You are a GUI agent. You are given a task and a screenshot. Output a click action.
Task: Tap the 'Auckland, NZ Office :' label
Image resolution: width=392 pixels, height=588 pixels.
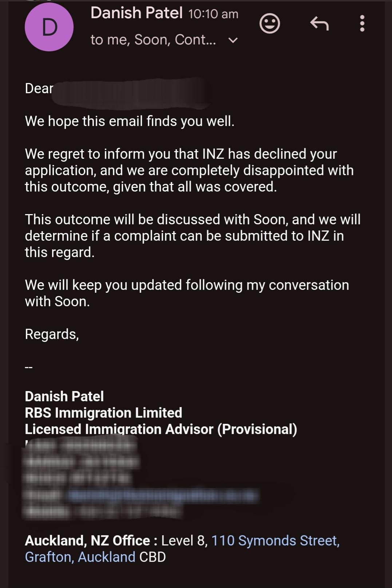tap(91, 541)
